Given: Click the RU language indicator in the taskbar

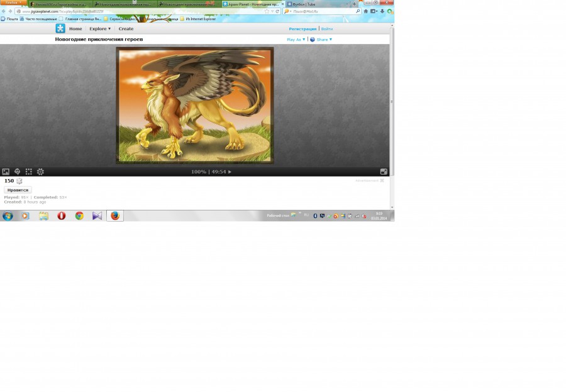Looking at the screenshot, I should pos(306,215).
